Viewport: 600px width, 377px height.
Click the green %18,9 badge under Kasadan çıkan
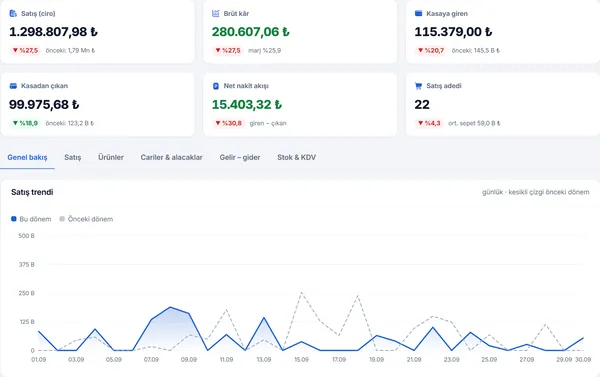(25, 123)
